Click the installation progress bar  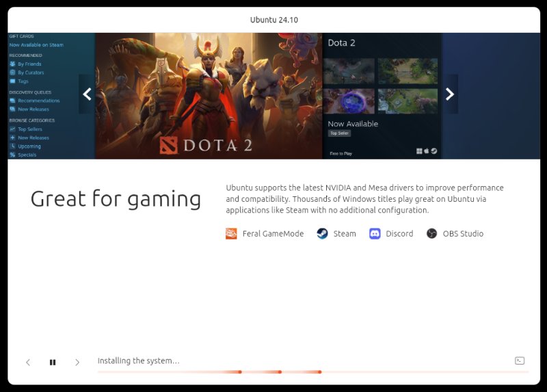point(313,372)
